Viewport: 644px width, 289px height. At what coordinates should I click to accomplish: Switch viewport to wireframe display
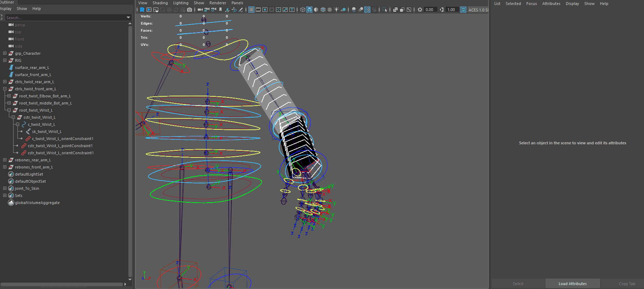pos(303,10)
